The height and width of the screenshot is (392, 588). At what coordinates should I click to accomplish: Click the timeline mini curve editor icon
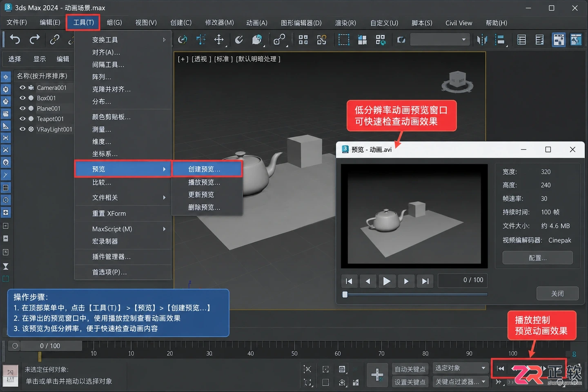15,346
